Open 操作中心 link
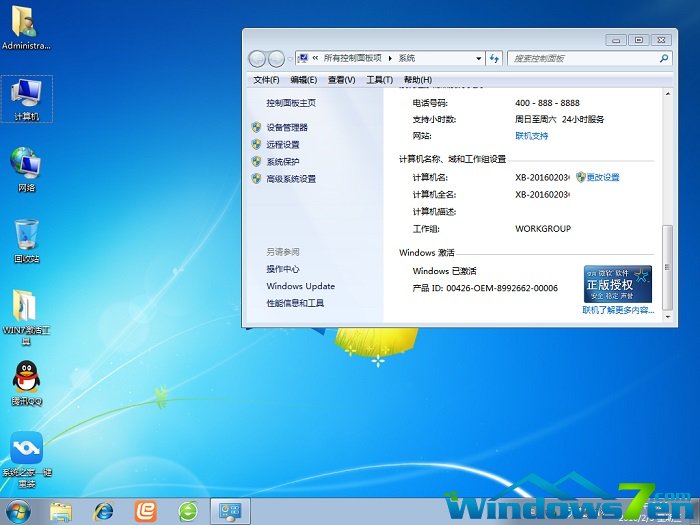The image size is (700, 525). tap(283, 269)
